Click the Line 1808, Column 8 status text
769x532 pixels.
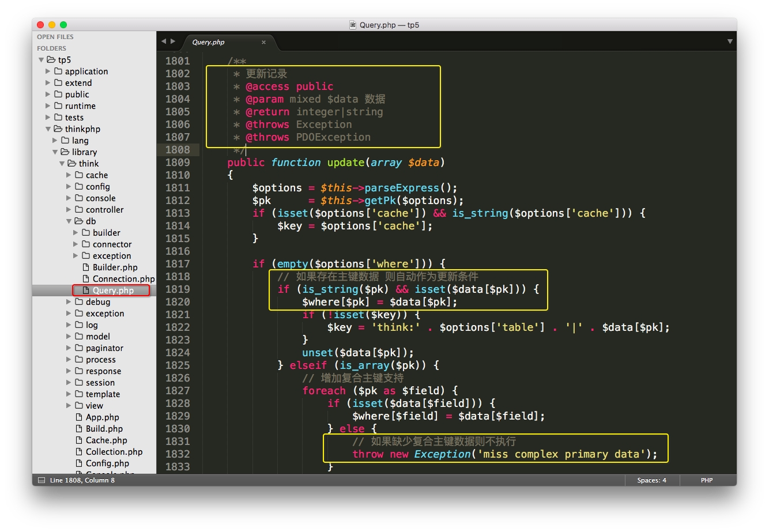pos(82,480)
